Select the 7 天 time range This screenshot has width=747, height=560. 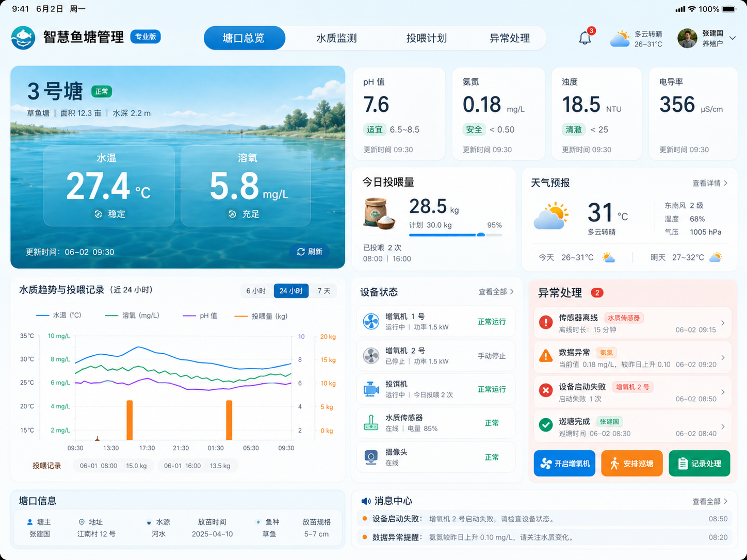pos(323,291)
